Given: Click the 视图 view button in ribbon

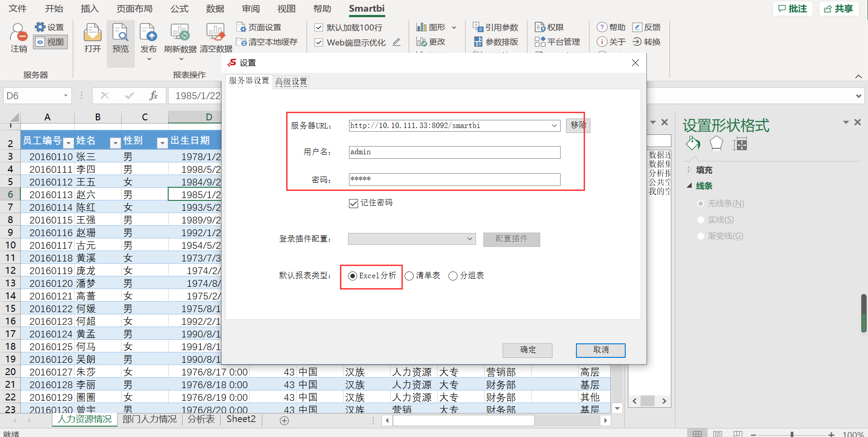Looking at the screenshot, I should (50, 42).
